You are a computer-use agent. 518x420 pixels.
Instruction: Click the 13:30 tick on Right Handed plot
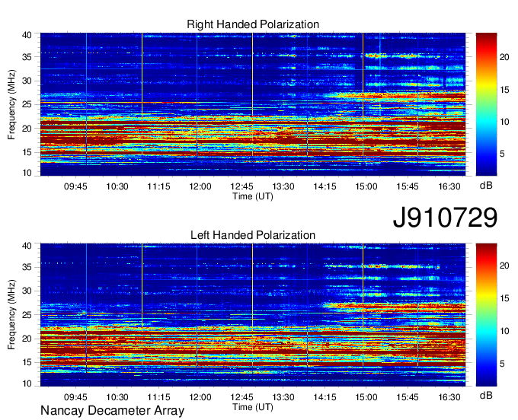click(283, 186)
